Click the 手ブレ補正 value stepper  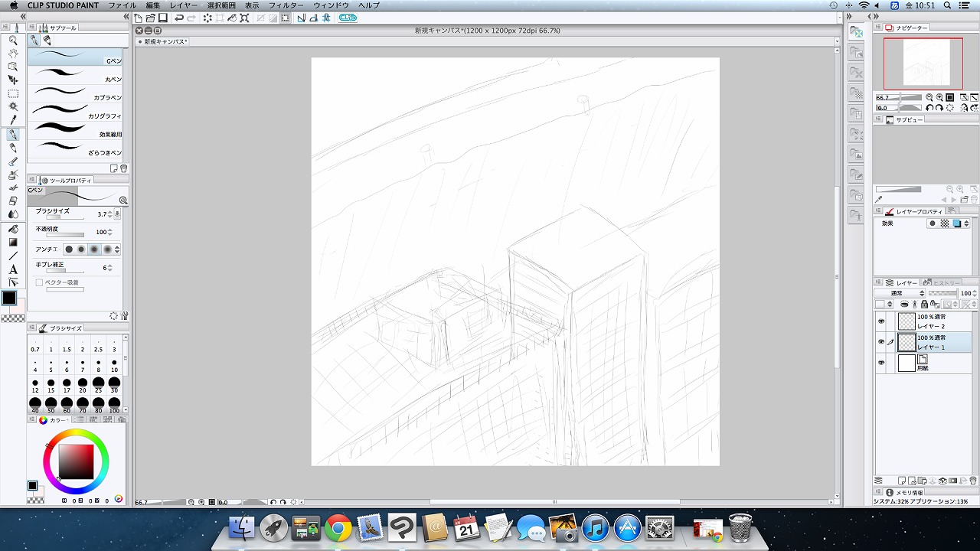[110, 268]
